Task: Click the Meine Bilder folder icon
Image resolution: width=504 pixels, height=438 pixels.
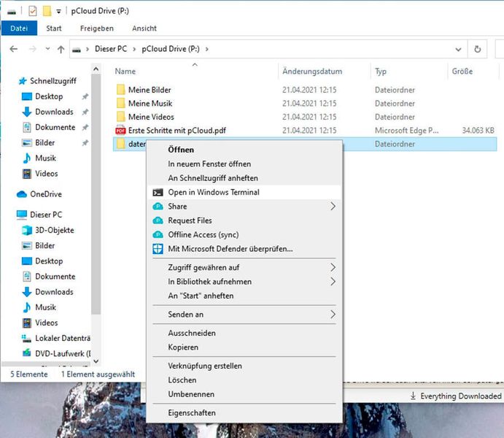Action: tap(120, 90)
